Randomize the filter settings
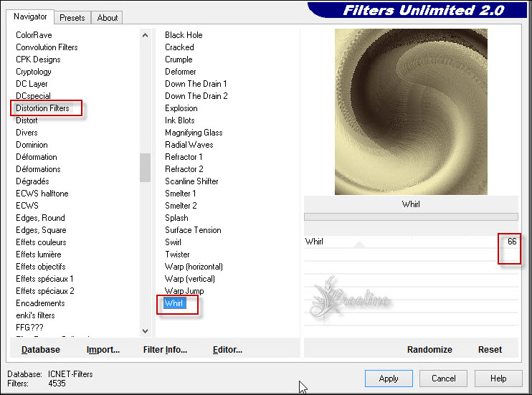Screen dimensions: 532x395 pyautogui.click(x=429, y=350)
